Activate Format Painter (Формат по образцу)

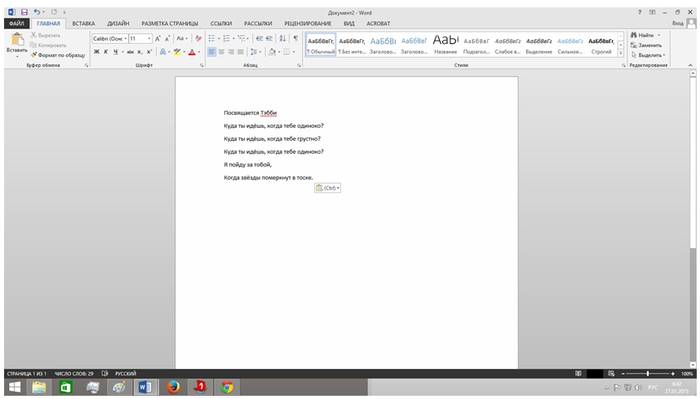(x=58, y=55)
